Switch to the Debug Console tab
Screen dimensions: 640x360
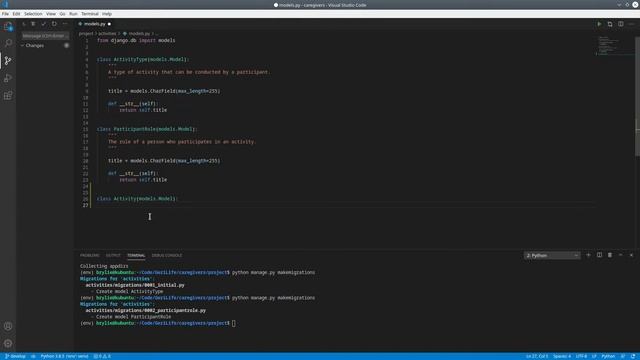coord(167,256)
